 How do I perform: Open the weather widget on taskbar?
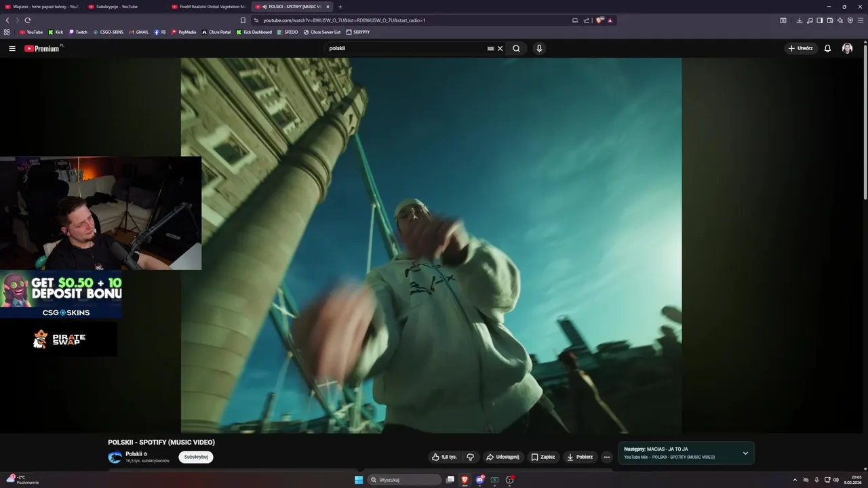pos(23,480)
